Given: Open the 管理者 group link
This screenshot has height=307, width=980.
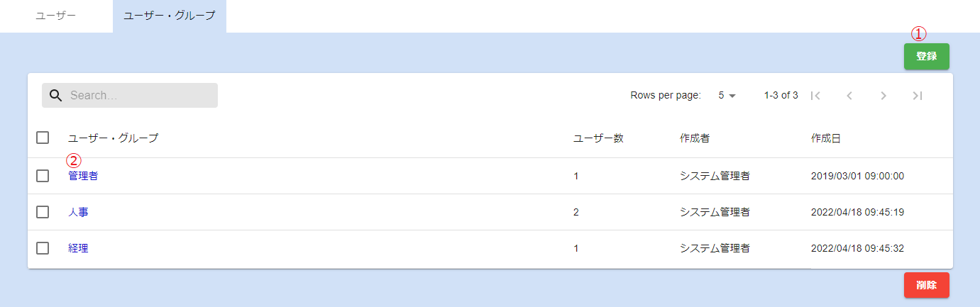Looking at the screenshot, I should 83,176.
